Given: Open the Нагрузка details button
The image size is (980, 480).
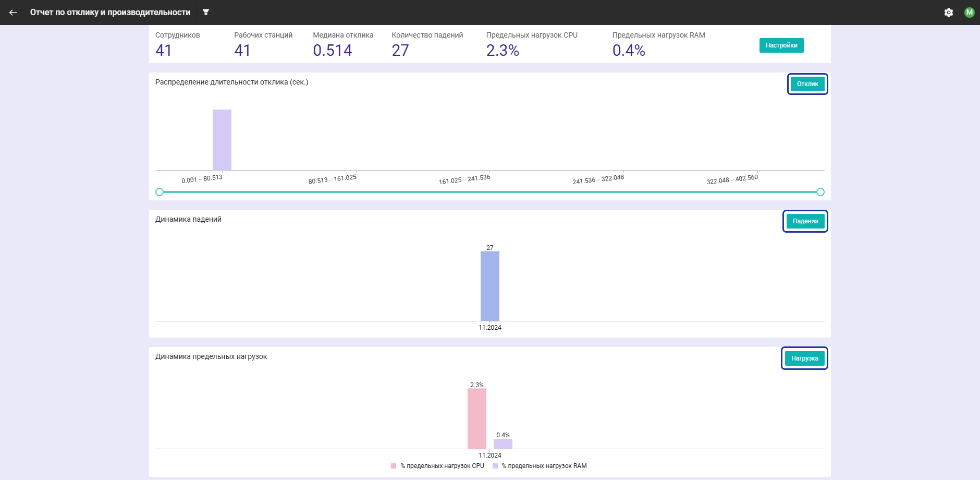Looking at the screenshot, I should click(804, 358).
